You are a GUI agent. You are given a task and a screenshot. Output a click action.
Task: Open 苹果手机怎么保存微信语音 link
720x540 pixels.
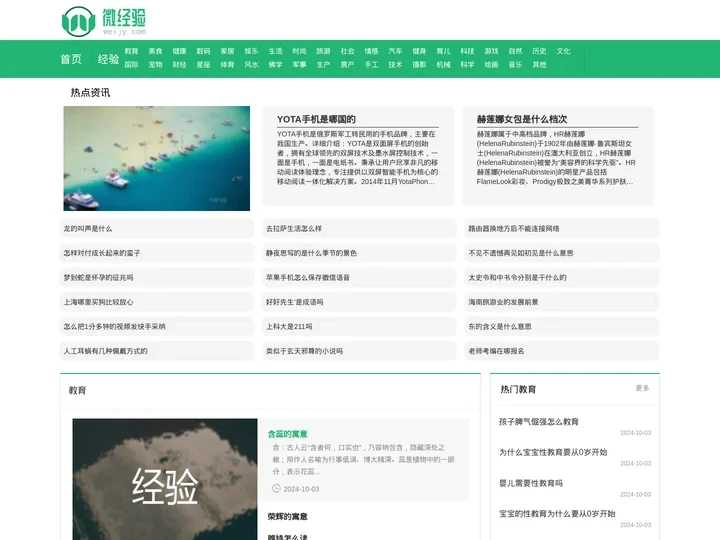coord(308,277)
